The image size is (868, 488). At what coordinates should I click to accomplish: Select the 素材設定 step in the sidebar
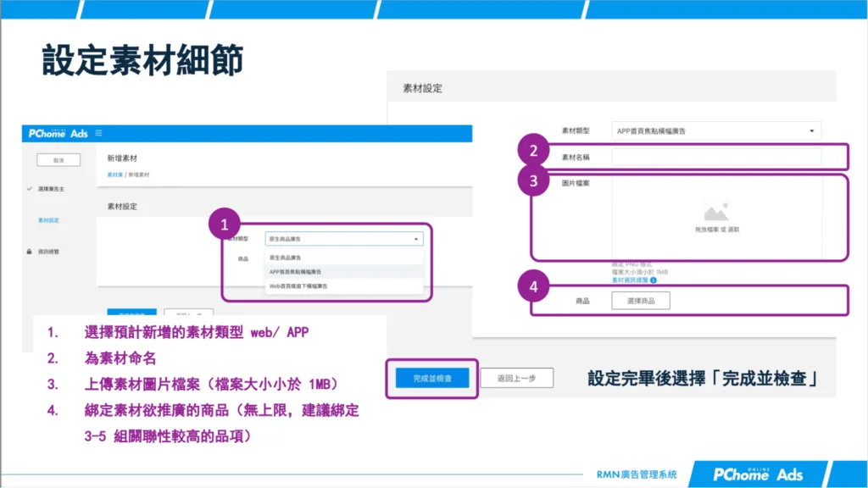[x=48, y=219]
